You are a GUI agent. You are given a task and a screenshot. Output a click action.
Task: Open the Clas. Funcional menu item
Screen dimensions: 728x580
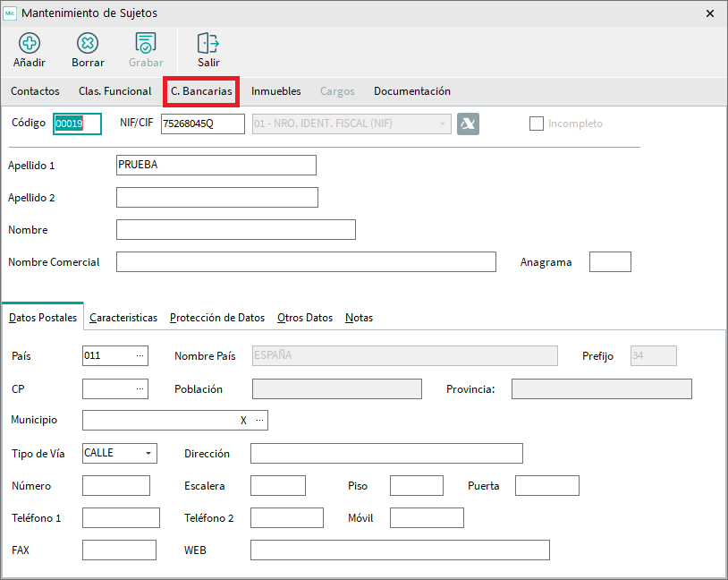click(115, 91)
